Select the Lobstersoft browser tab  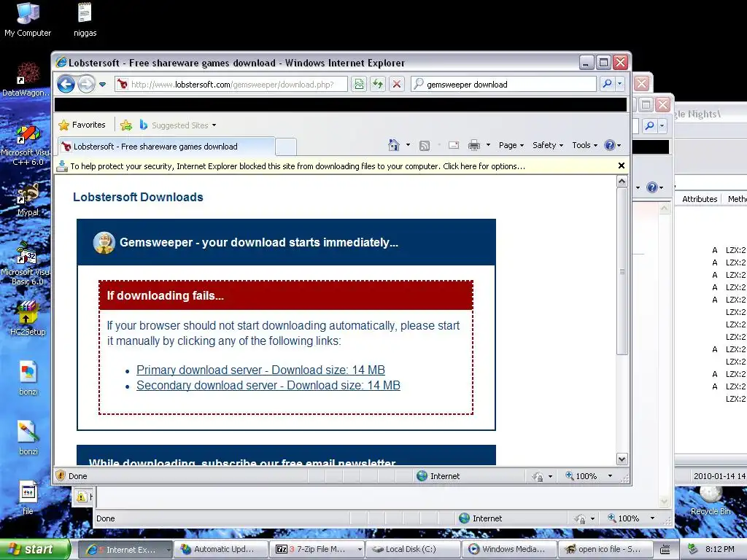pos(166,146)
